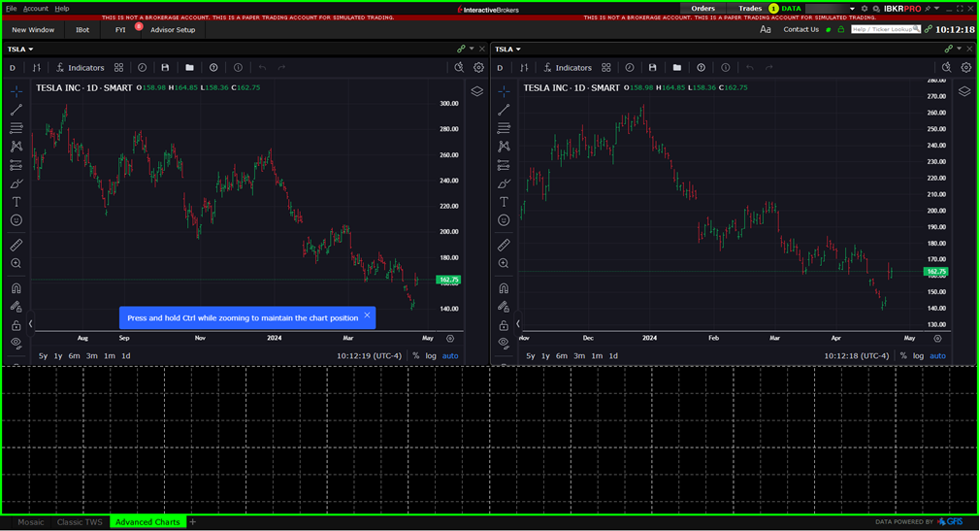980x531 pixels.
Task: Switch to Classic TWS tab
Action: pos(80,522)
